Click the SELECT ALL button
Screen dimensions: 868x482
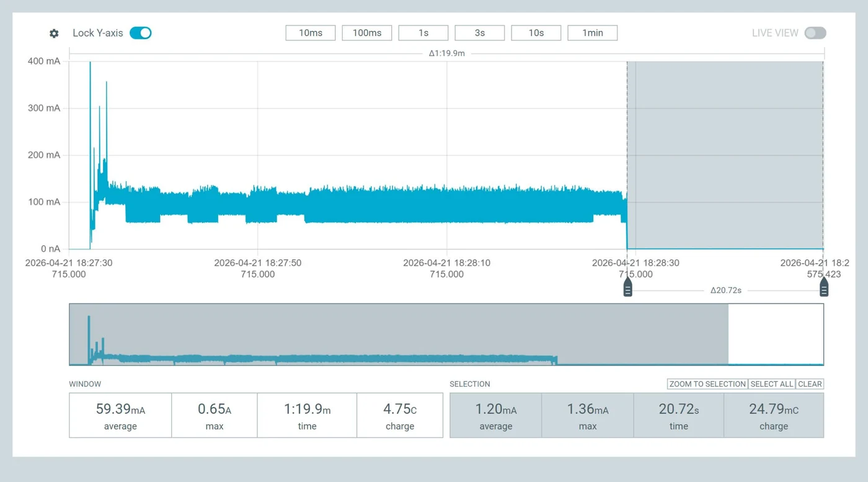[x=772, y=384]
